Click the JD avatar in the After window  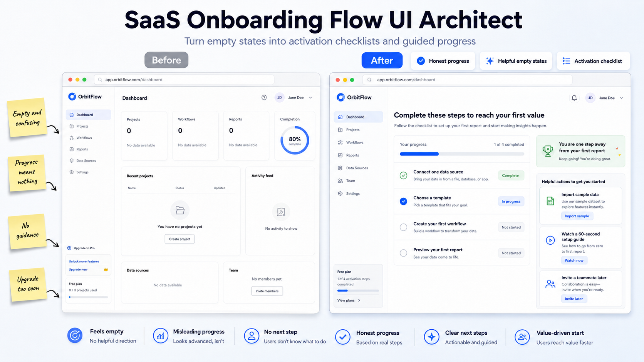[590, 98]
